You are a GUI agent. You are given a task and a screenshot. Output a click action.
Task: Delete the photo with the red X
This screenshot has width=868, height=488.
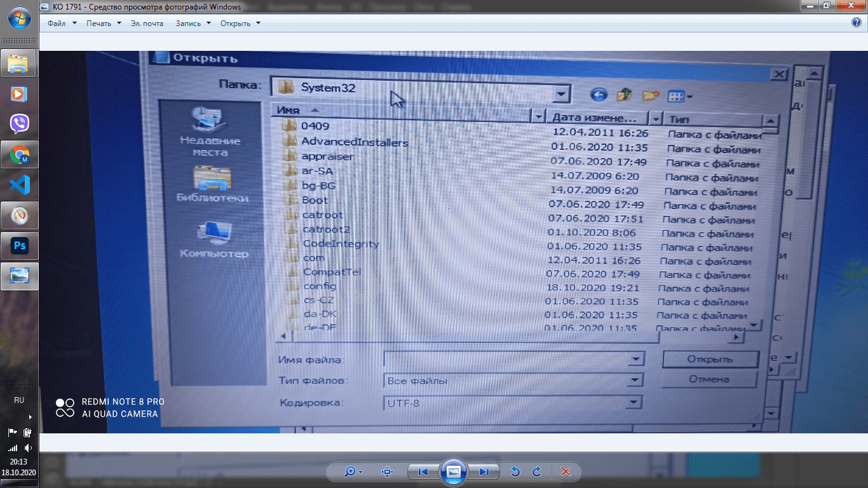(x=566, y=471)
